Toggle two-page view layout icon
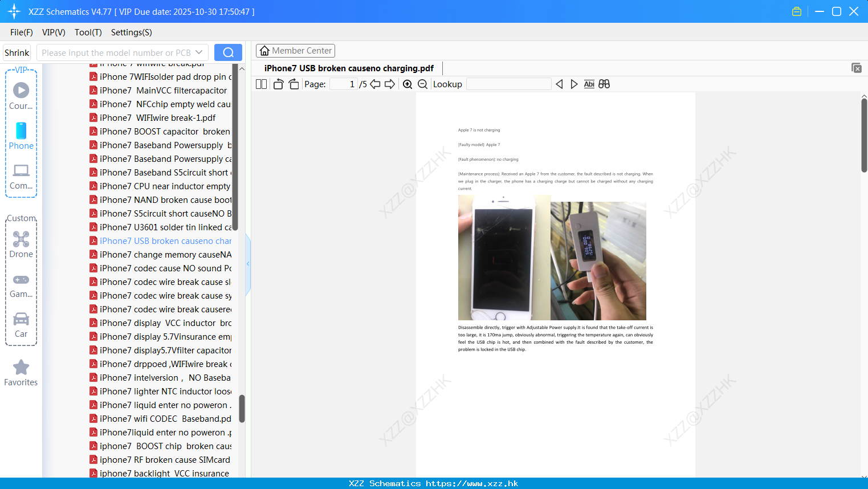868x489 pixels. click(x=261, y=84)
